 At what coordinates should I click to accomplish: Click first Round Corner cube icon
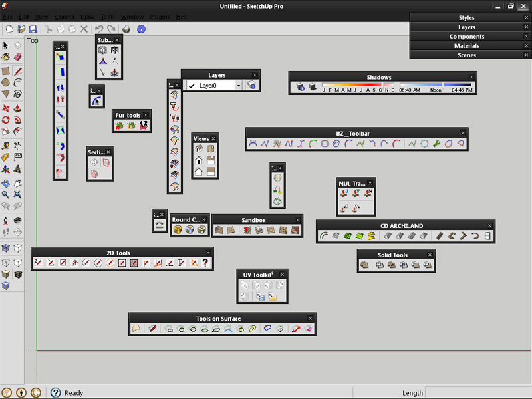(x=178, y=229)
